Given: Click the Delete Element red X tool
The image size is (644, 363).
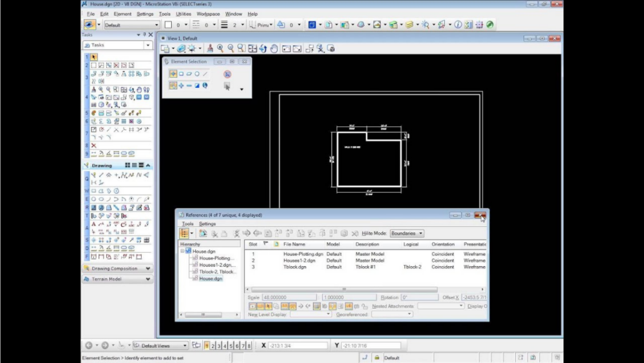Looking at the screenshot, I should pos(93,146).
